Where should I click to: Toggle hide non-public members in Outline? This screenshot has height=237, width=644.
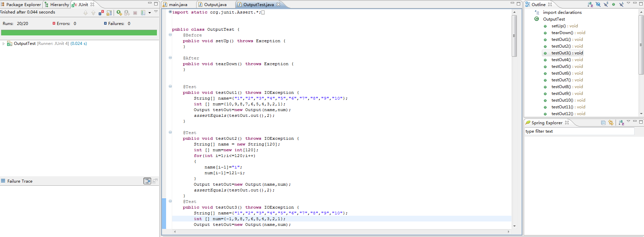(x=614, y=4)
